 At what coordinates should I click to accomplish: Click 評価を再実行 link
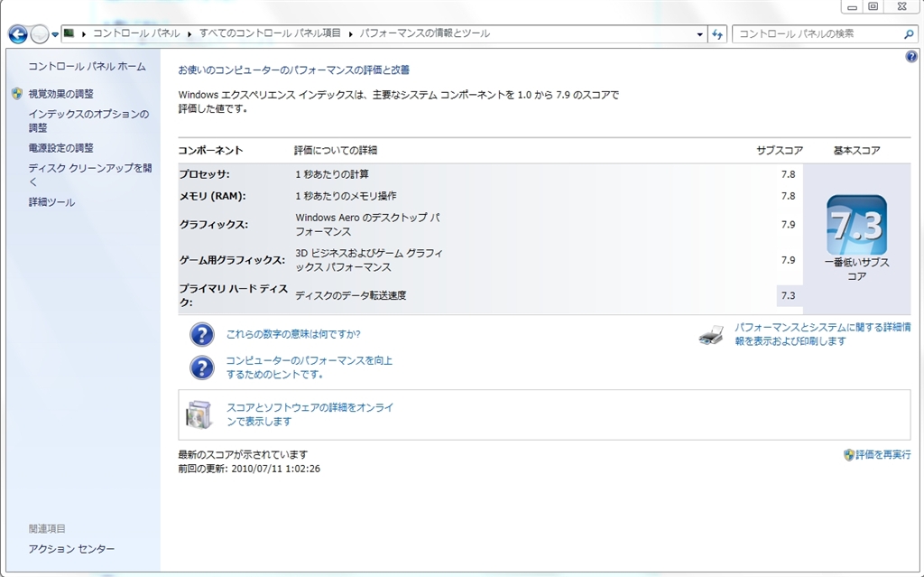[x=882, y=455]
